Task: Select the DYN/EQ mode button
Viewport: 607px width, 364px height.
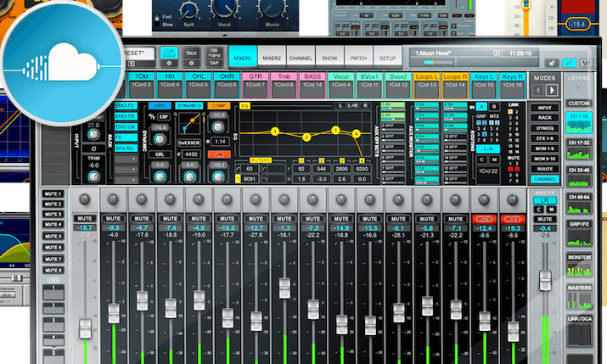Action: click(x=545, y=128)
